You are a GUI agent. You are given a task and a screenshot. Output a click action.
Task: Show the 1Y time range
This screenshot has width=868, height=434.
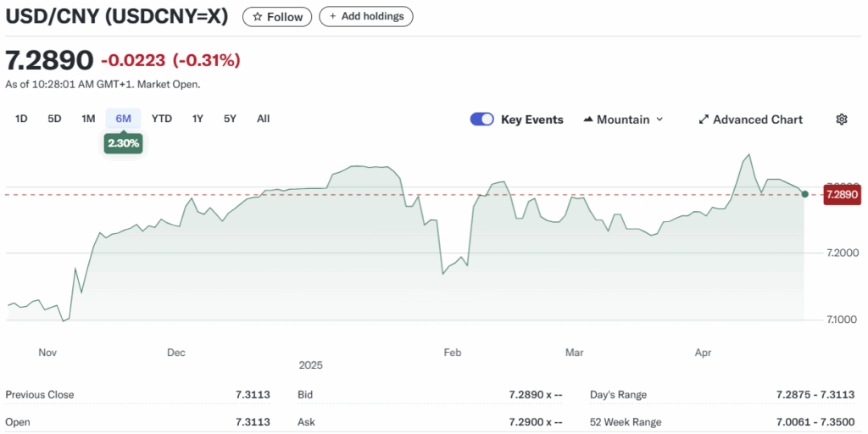click(198, 119)
